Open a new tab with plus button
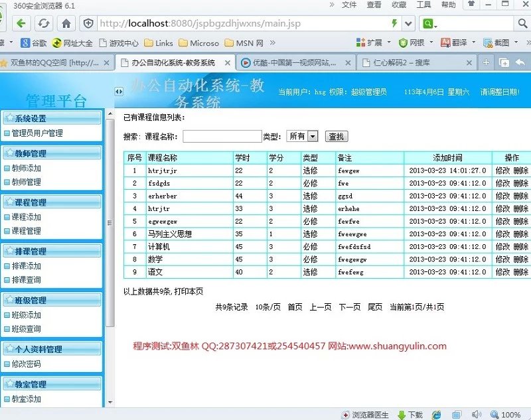 pos(486,62)
